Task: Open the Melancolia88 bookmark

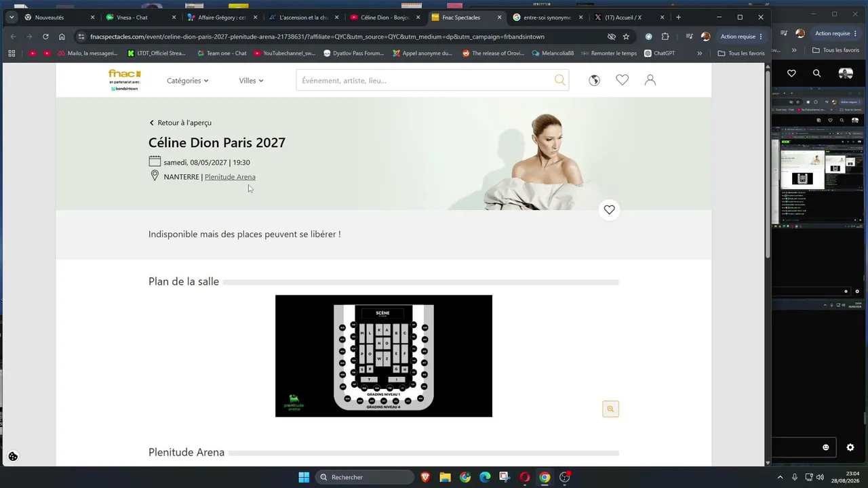Action: click(553, 53)
